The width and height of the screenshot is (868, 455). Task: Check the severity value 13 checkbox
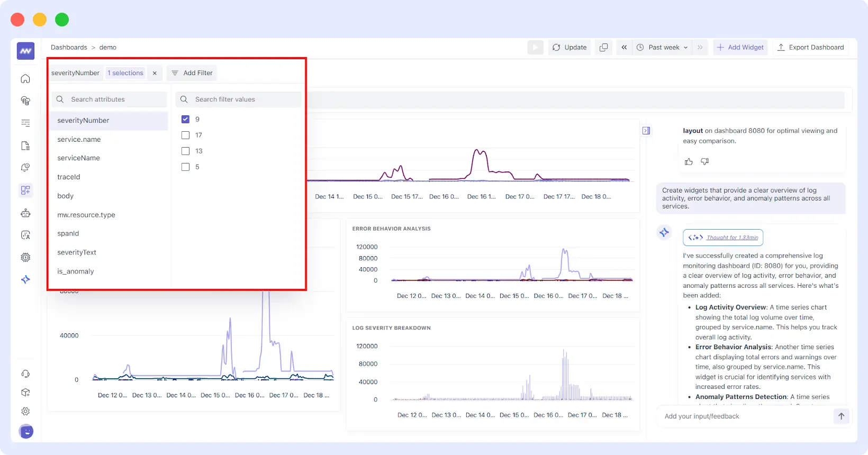[x=185, y=151]
